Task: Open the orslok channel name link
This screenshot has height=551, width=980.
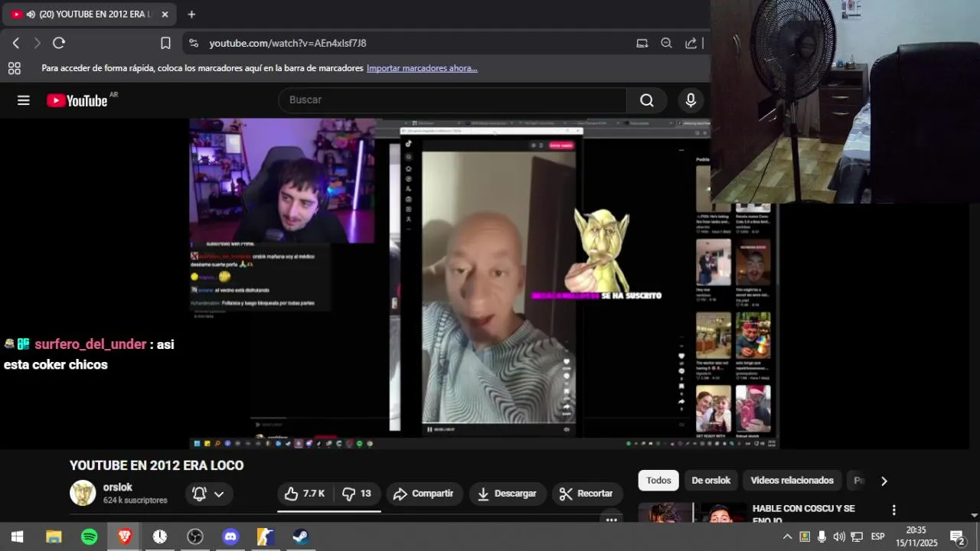Action: point(118,487)
